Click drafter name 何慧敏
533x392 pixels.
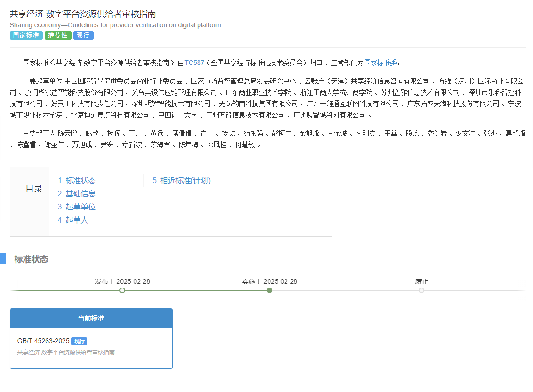[x=245, y=145]
